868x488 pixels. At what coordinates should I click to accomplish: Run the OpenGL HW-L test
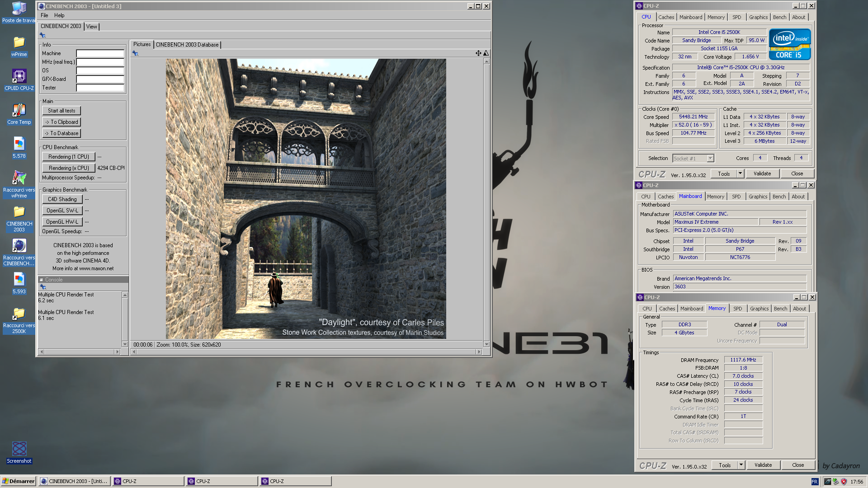coord(62,222)
